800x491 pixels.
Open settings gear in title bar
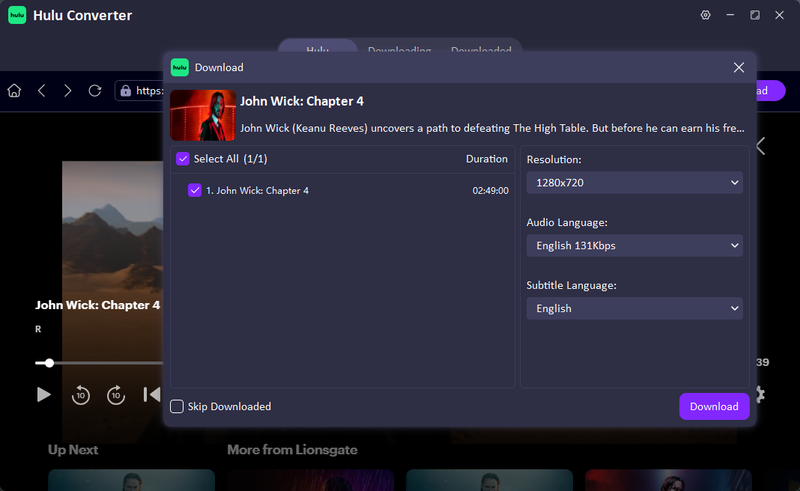coord(706,15)
